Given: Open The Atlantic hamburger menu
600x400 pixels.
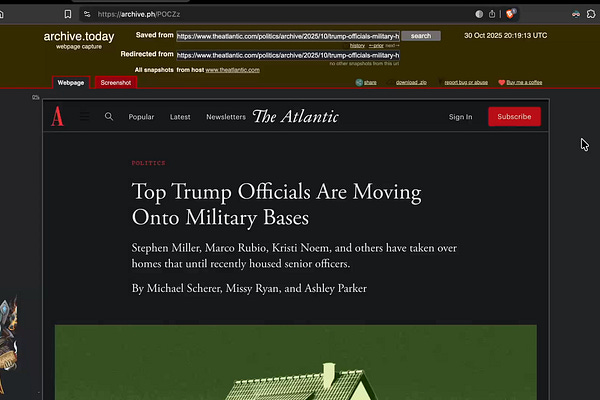Looking at the screenshot, I should (x=85, y=116).
